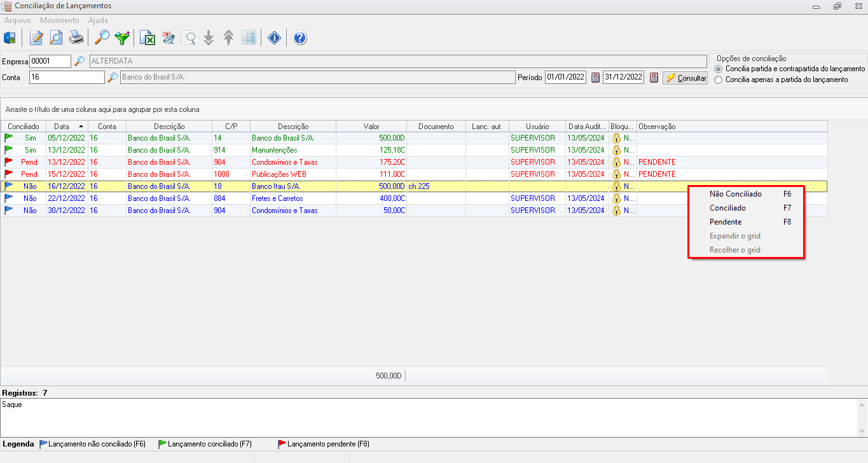Click the green funnel filter icon
Screen dimensions: 868x463
point(122,38)
